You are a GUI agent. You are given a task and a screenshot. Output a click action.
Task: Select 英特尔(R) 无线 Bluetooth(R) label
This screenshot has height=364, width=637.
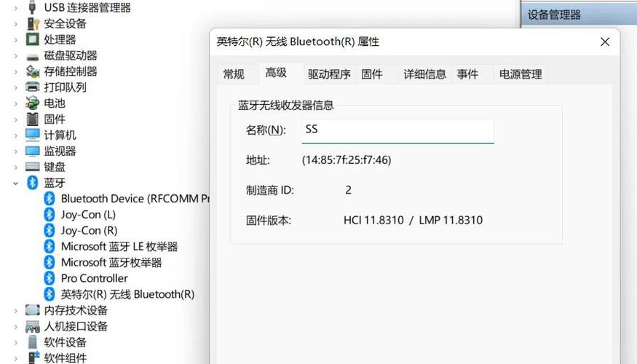(x=127, y=294)
